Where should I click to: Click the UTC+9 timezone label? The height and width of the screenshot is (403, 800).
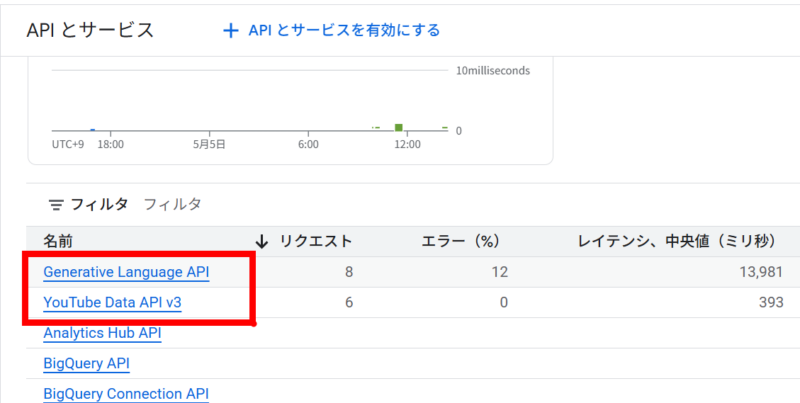68,144
